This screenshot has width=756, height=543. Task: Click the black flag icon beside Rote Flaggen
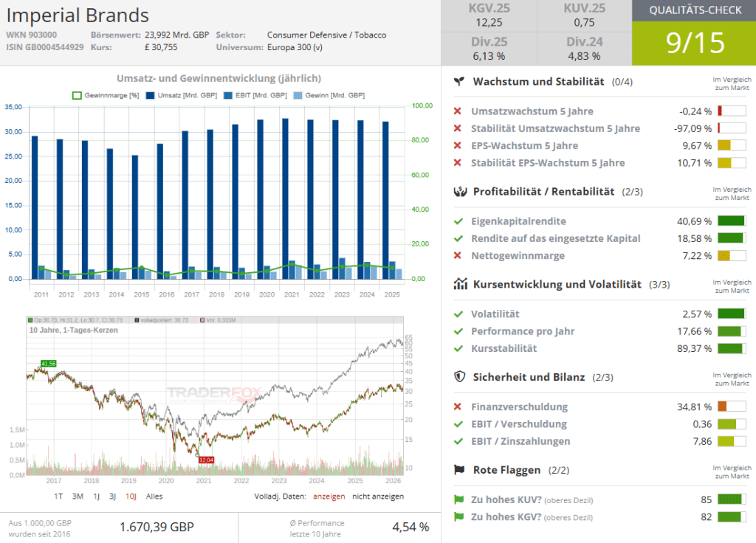pyautogui.click(x=459, y=470)
